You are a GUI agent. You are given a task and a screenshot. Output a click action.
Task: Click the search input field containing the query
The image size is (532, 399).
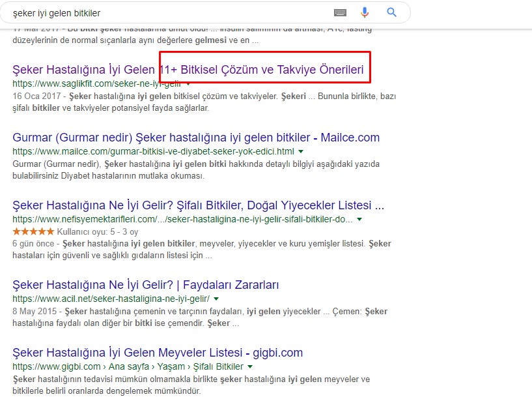(x=163, y=12)
